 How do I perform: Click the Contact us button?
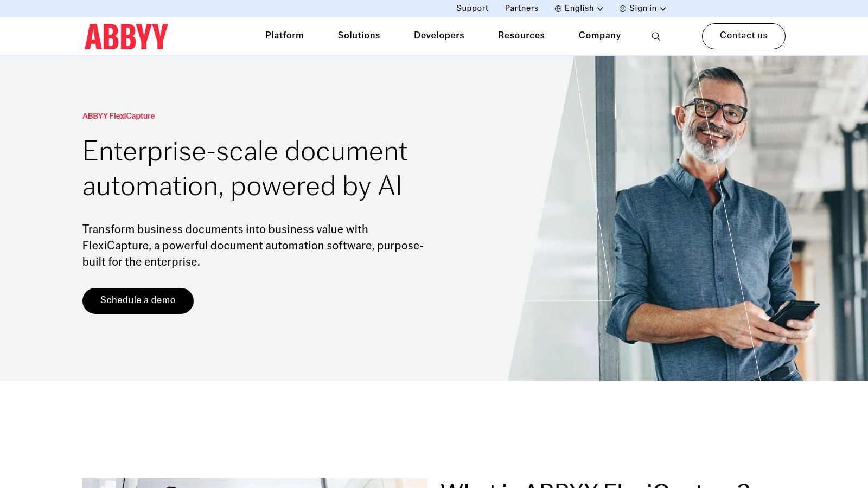pos(743,36)
